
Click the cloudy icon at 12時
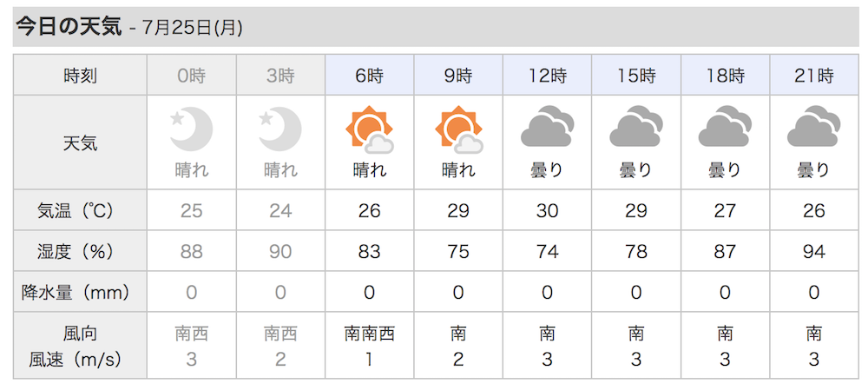pos(548,126)
